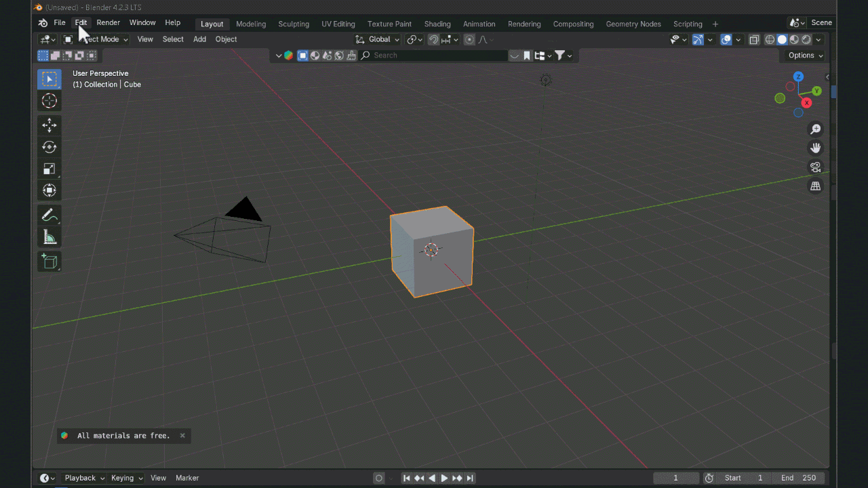Open Playback dropdown in timeline
Image resolution: width=868 pixels, height=488 pixels.
coord(85,478)
